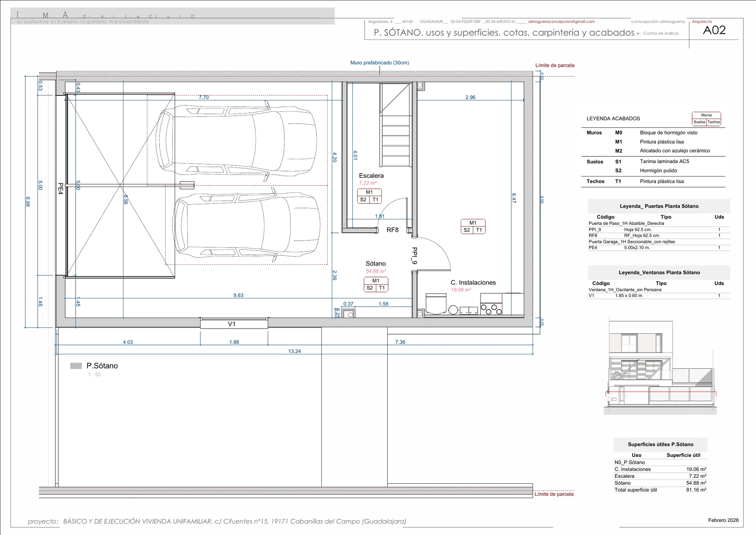Click the Muros/Suelos/Techos legend key box

pyautogui.click(x=706, y=119)
